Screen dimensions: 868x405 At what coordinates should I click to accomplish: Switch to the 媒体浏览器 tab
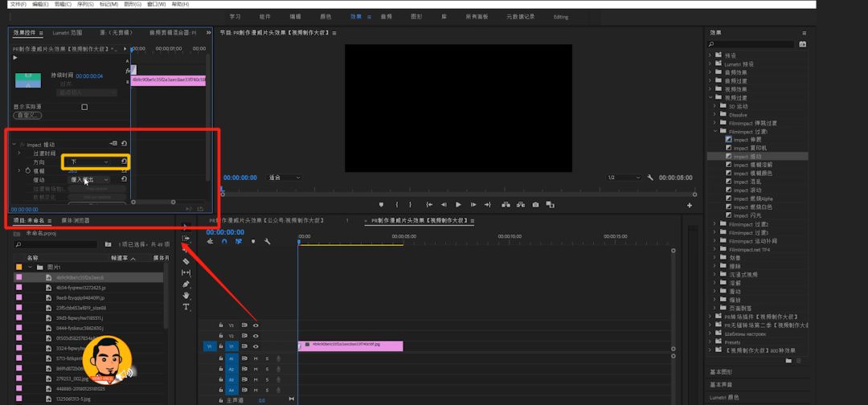coord(76,220)
